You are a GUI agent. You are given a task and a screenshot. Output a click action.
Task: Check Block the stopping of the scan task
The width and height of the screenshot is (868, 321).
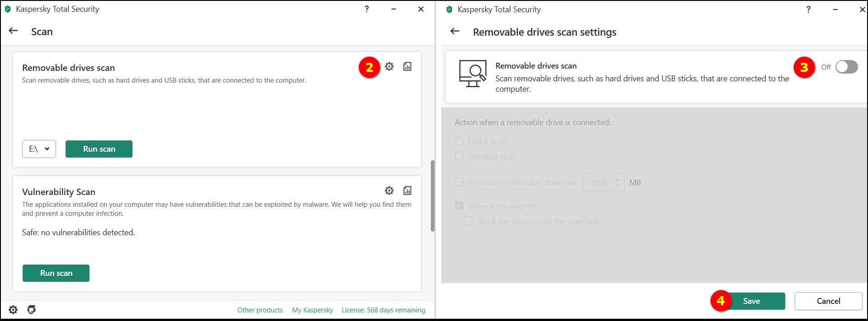[468, 221]
